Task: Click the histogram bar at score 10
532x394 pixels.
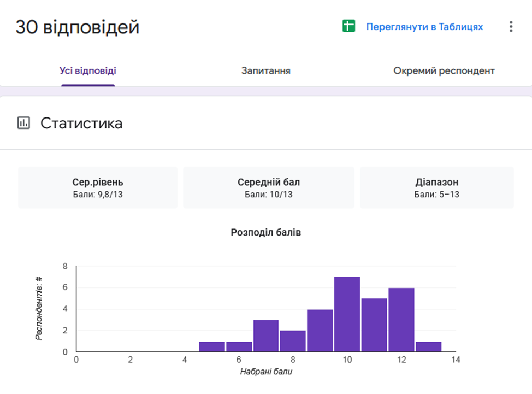Action: 347,314
